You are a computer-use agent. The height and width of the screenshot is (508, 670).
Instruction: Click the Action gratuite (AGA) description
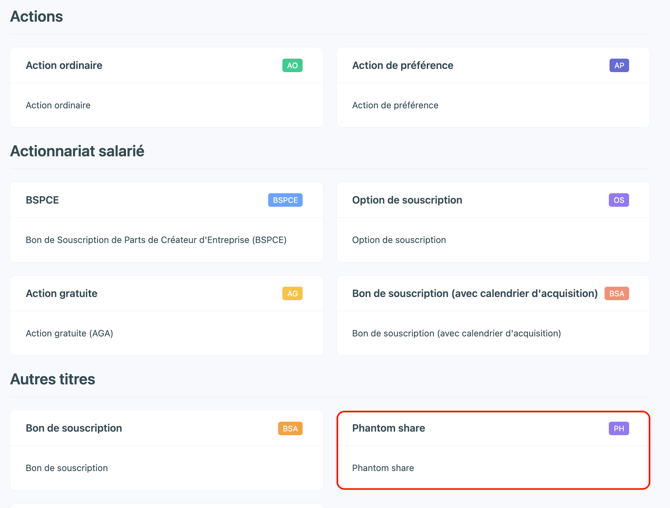[x=69, y=333]
